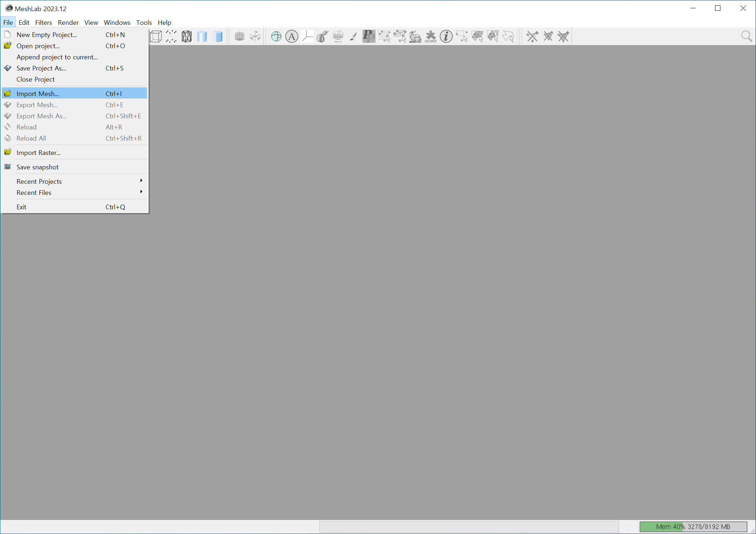
Task: Click the memory usage progress bar
Action: click(x=693, y=526)
